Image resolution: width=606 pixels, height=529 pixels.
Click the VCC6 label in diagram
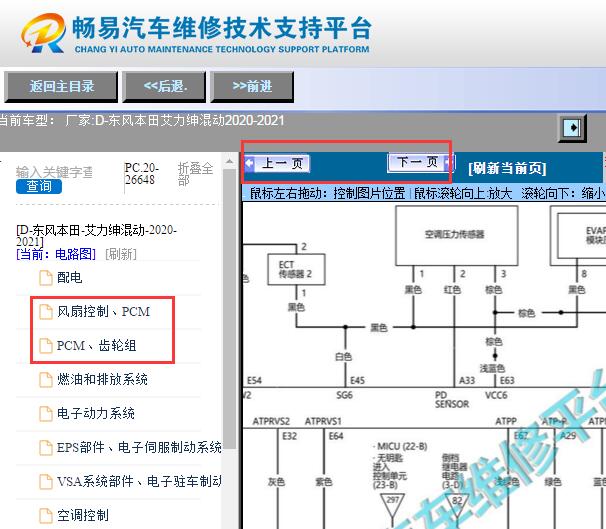point(496,395)
